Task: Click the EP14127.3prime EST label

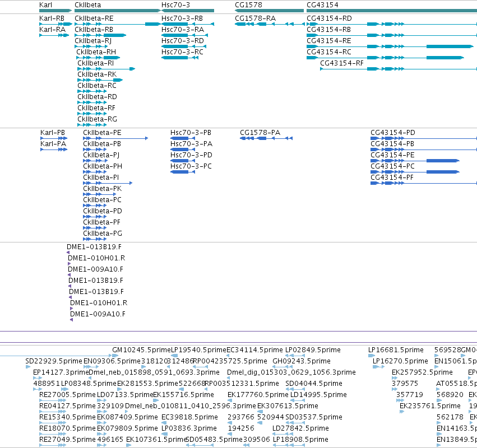Action: (61, 372)
